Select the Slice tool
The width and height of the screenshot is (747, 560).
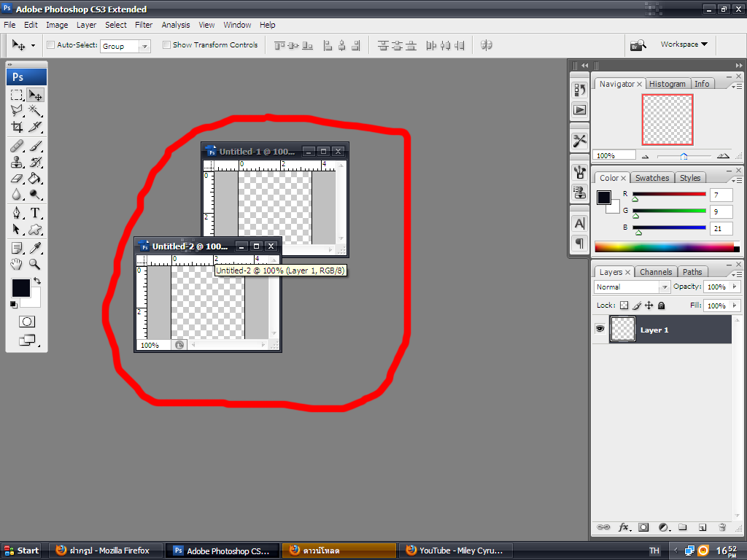(x=35, y=127)
